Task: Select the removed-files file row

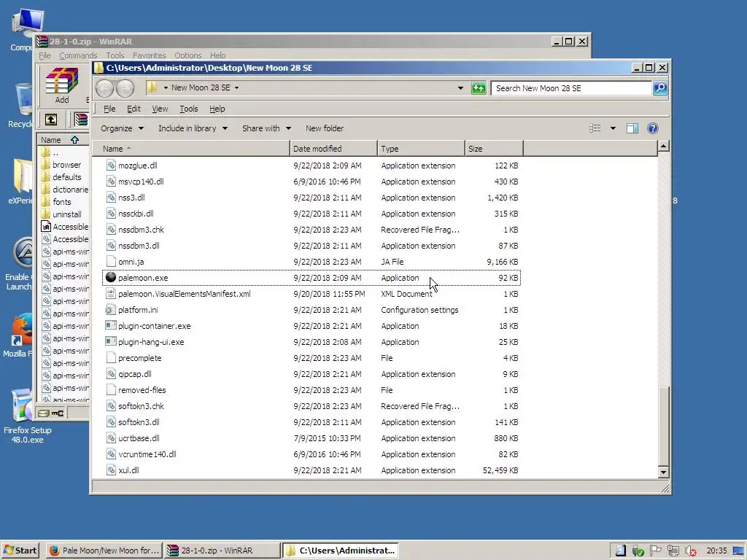Action: tap(311, 390)
